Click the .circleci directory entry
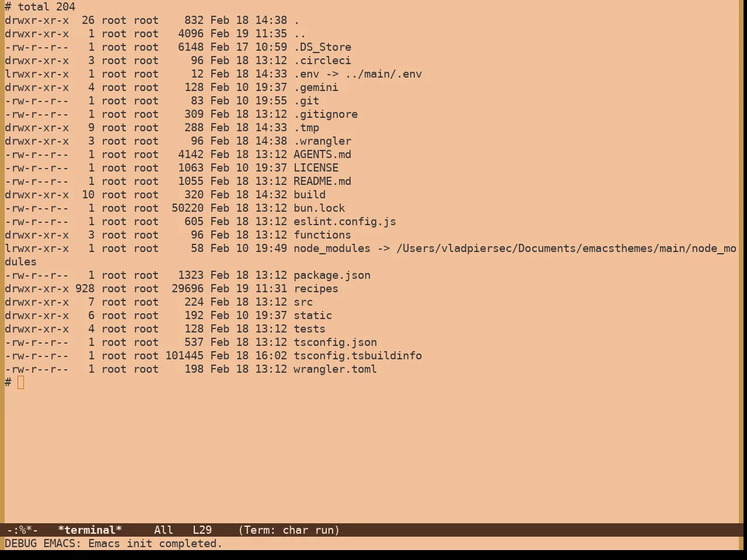747x560 pixels. coord(322,61)
